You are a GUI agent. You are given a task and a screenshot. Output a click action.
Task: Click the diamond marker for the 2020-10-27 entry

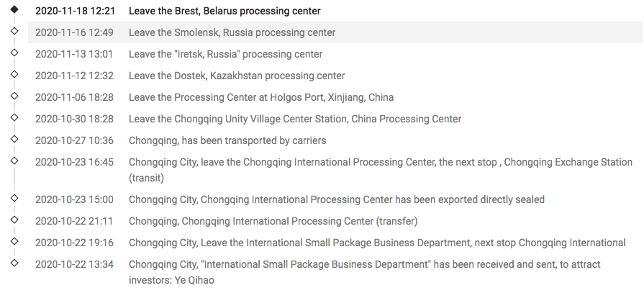coord(14,140)
